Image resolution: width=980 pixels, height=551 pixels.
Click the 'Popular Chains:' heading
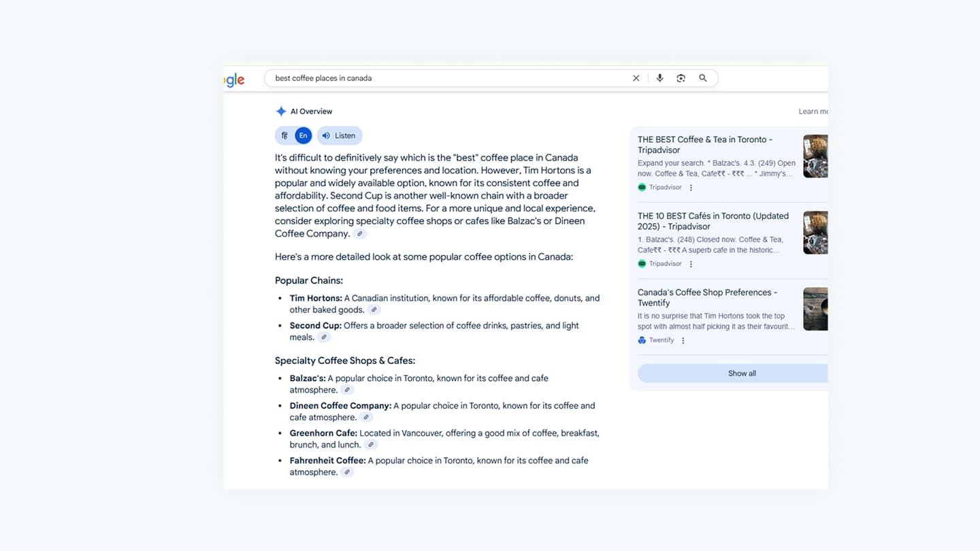(x=309, y=280)
